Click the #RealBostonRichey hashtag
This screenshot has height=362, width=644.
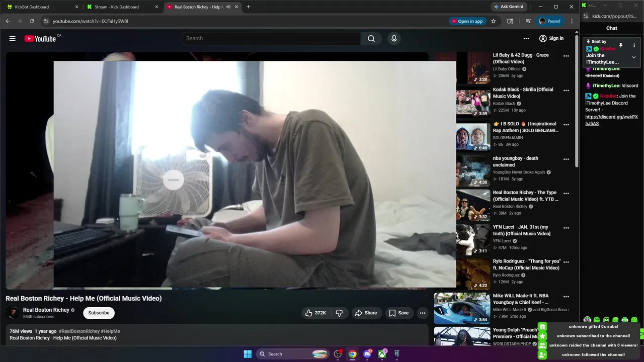78,331
